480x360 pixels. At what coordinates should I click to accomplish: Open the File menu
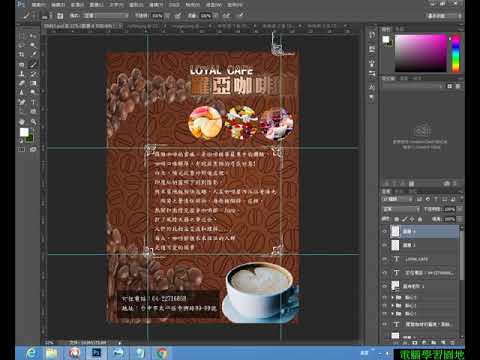39,5
